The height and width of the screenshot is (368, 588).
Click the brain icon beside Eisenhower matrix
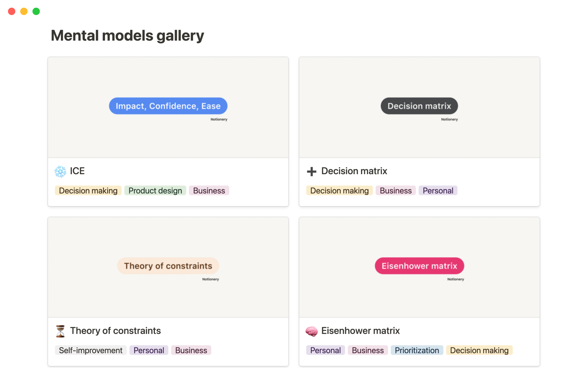(x=311, y=331)
